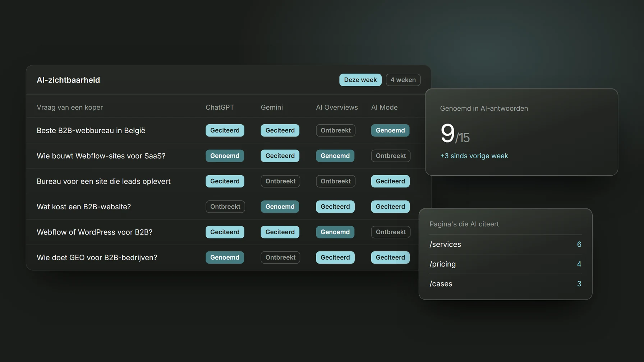The image size is (644, 362).
Task: Click the citation count 6 for /services
Action: (x=579, y=245)
